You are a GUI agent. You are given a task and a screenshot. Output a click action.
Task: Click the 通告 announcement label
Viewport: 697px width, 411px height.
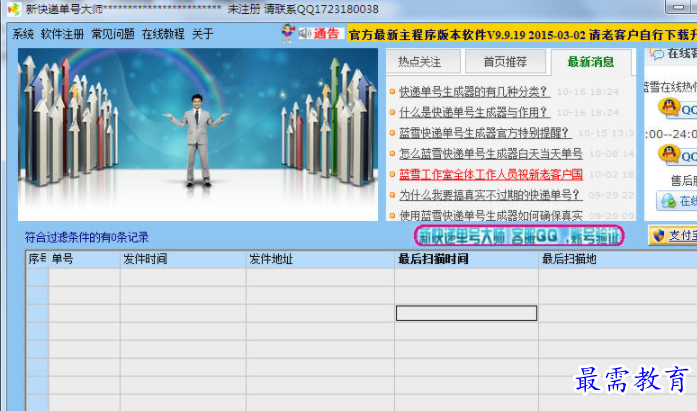(x=327, y=33)
